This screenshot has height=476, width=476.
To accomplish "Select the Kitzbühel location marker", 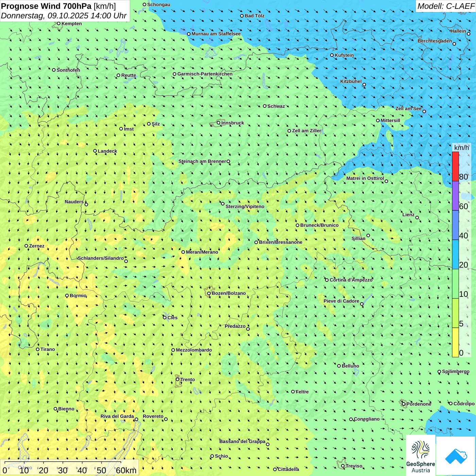I will click(x=364, y=85).
